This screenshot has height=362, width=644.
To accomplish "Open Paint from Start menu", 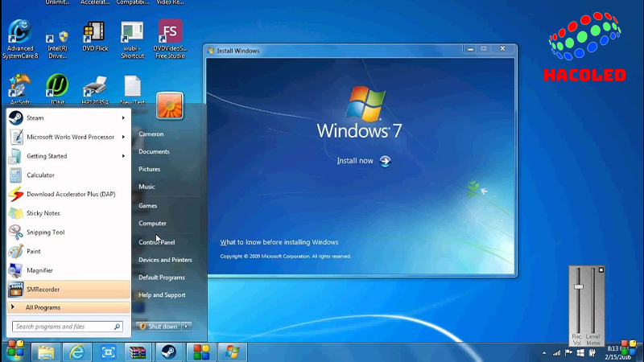I will (68, 251).
